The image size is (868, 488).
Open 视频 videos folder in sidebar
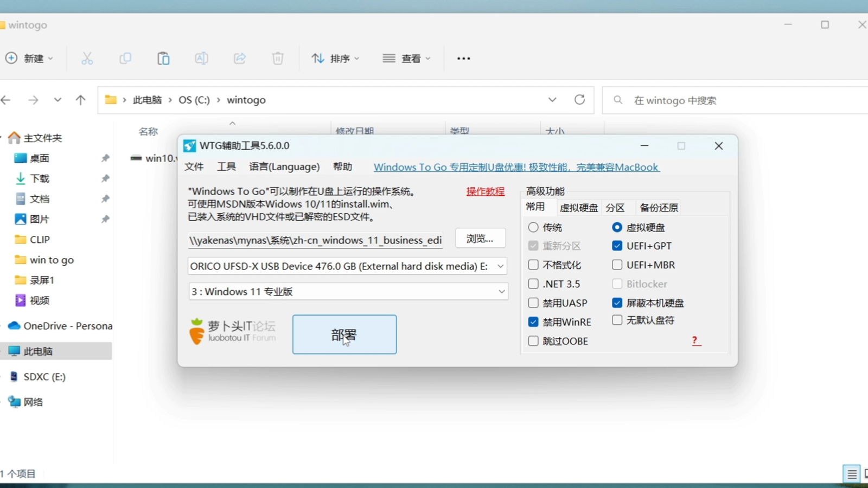click(x=33, y=300)
